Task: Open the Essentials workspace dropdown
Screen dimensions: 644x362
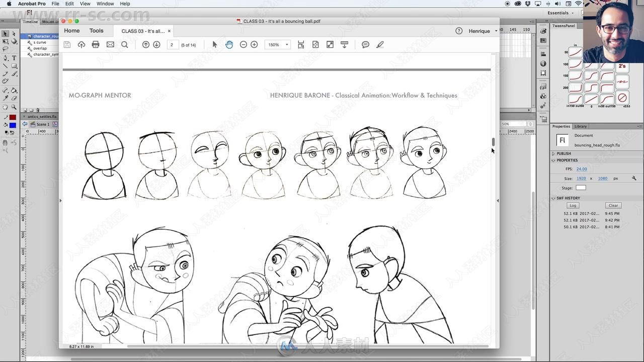Action: click(560, 13)
